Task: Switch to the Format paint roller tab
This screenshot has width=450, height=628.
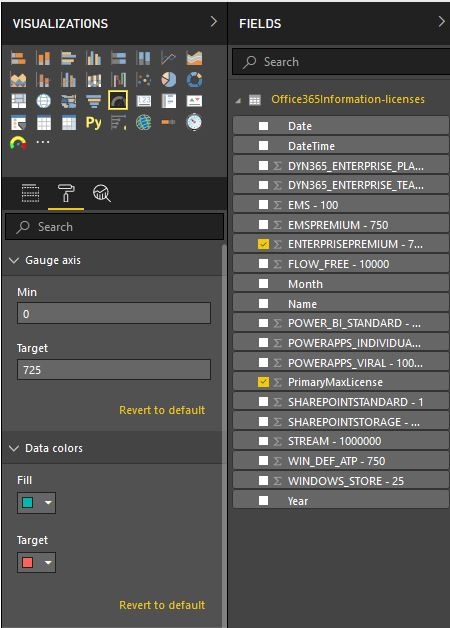Action: pos(66,193)
